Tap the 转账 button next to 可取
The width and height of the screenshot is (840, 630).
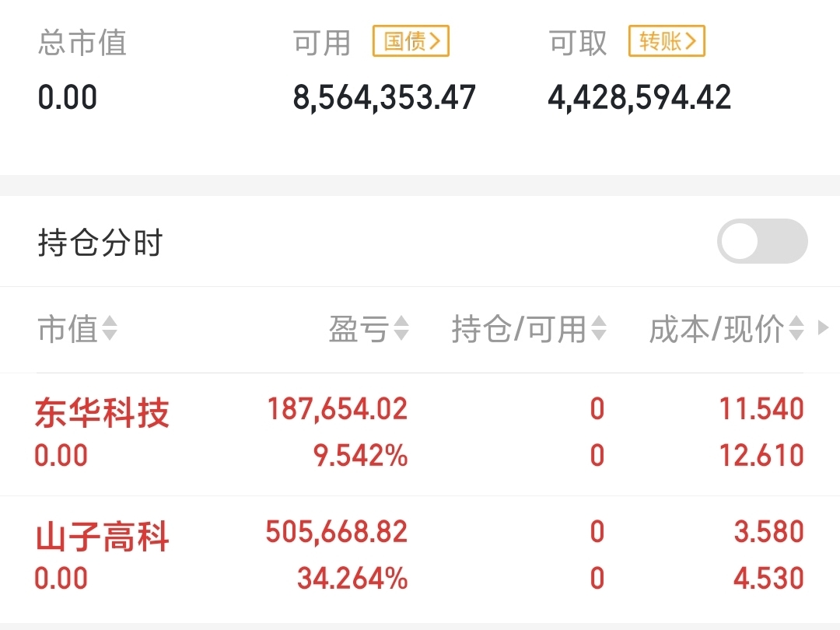(667, 41)
